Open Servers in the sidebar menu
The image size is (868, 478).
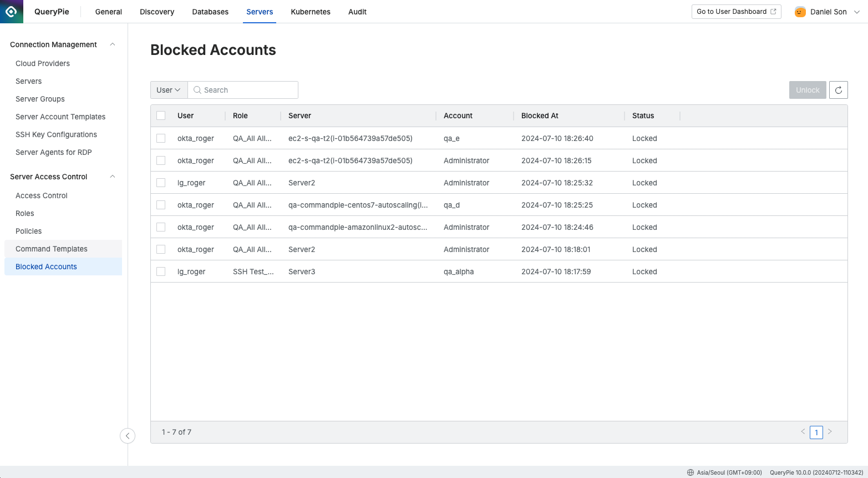[29, 81]
